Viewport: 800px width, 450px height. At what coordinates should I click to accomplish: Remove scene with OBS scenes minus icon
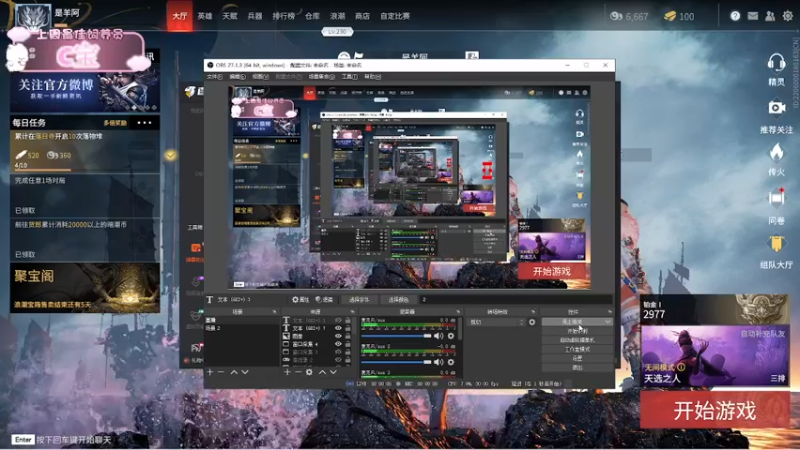[221, 372]
